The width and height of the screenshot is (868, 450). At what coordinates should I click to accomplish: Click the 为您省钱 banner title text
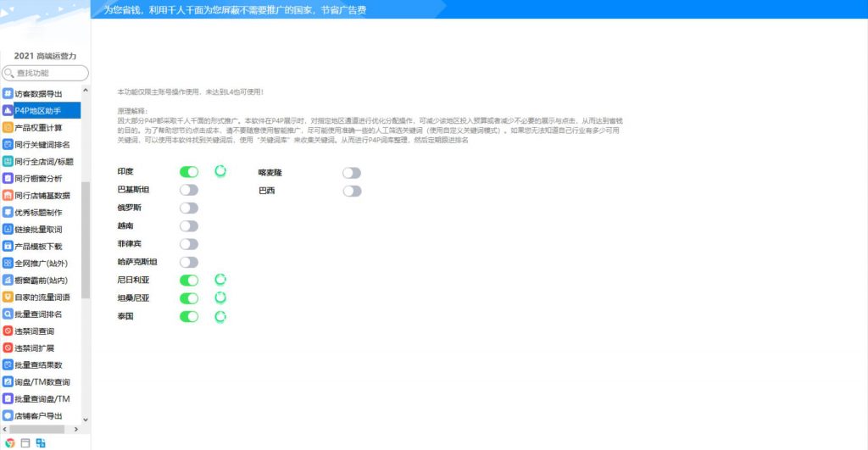click(x=235, y=10)
